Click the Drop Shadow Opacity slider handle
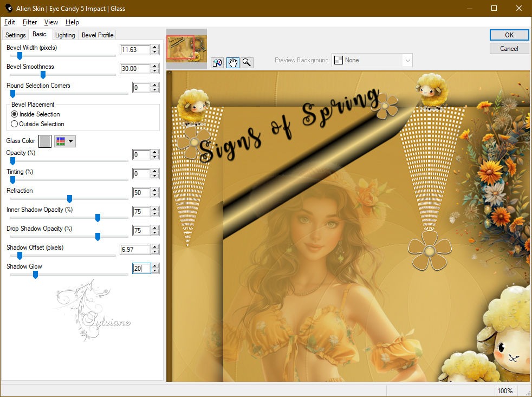Screen dimensions: 532x397 pyautogui.click(x=98, y=237)
